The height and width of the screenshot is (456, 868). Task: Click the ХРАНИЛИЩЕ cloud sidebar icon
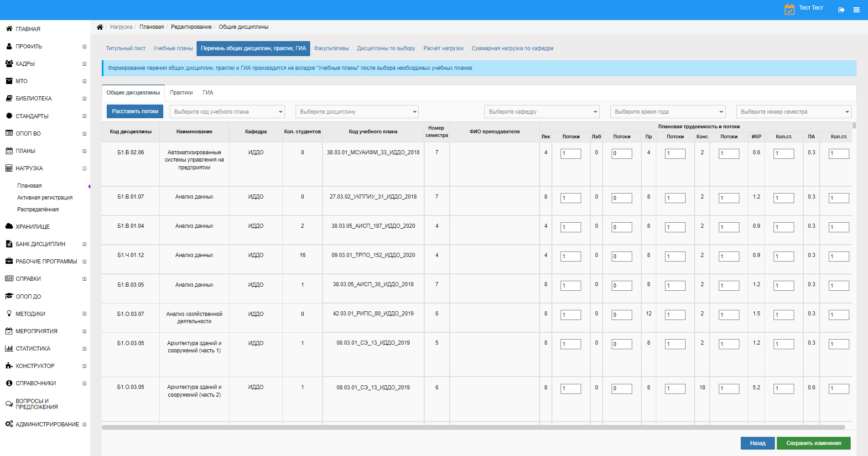(x=9, y=226)
